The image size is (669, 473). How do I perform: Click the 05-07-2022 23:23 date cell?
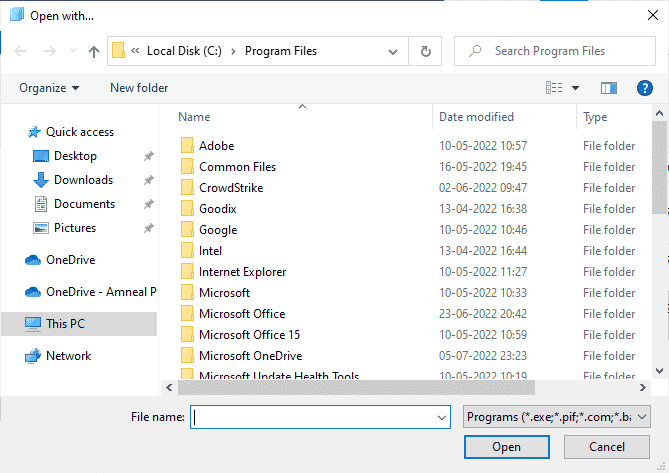pos(483,356)
